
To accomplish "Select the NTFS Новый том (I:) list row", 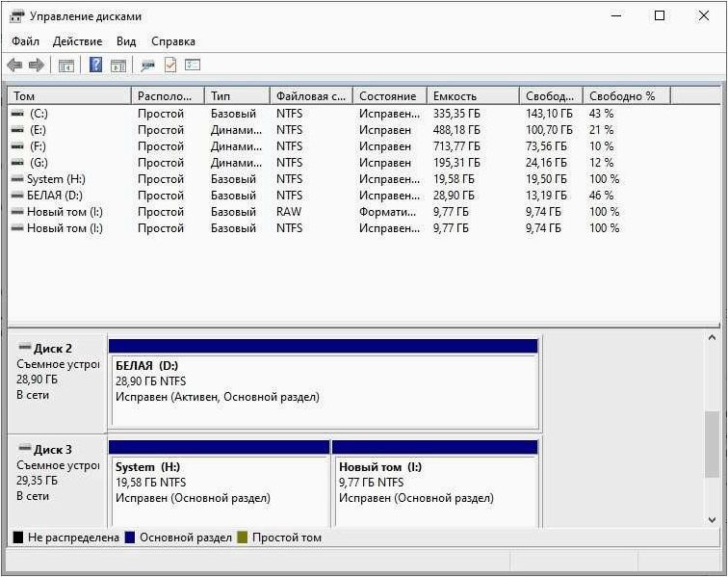I will [339, 228].
